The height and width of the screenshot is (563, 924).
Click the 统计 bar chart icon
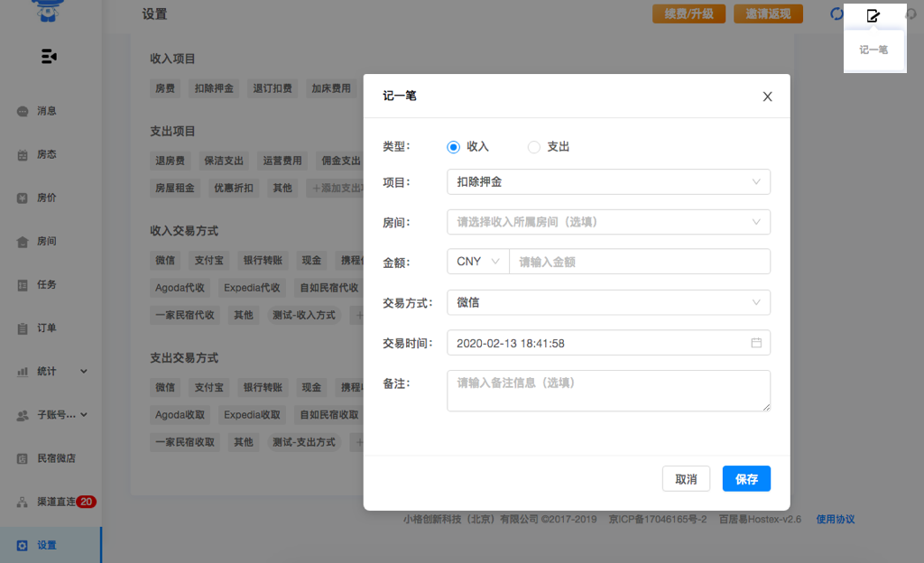23,372
